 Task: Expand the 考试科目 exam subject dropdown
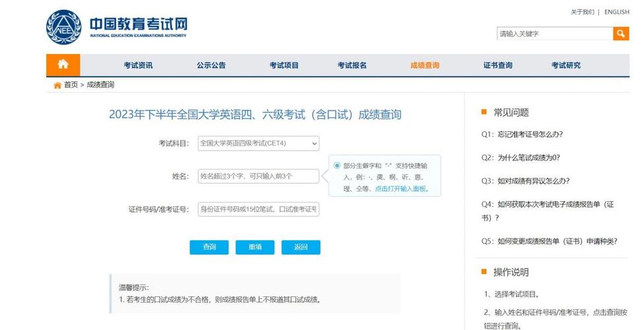coord(258,143)
